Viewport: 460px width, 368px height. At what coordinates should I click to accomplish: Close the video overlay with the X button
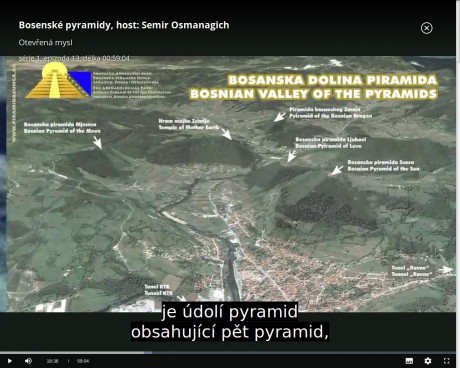coord(427,28)
